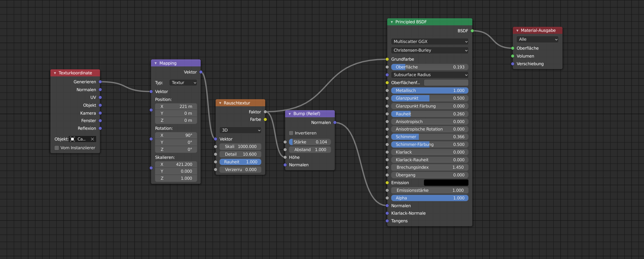Viewport: 644px width, 259px height.
Task: Collapse the Material-Ausgabe node triangle
Action: pos(517,31)
